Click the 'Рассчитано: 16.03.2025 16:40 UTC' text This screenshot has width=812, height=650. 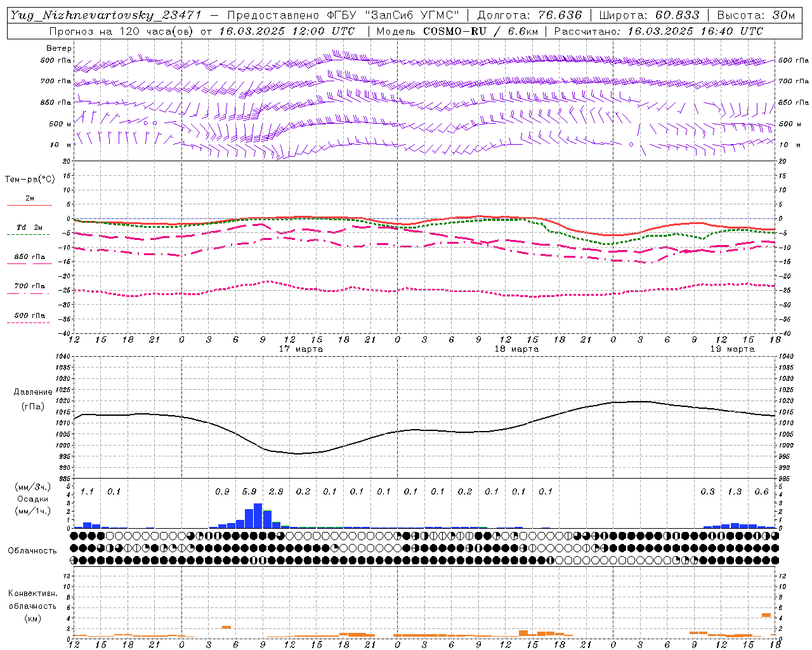(658, 31)
